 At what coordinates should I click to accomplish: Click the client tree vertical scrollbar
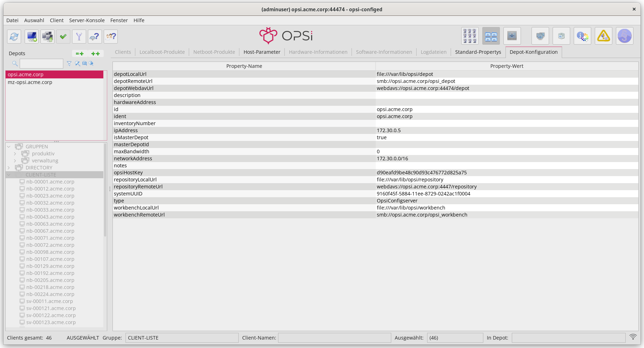105,190
